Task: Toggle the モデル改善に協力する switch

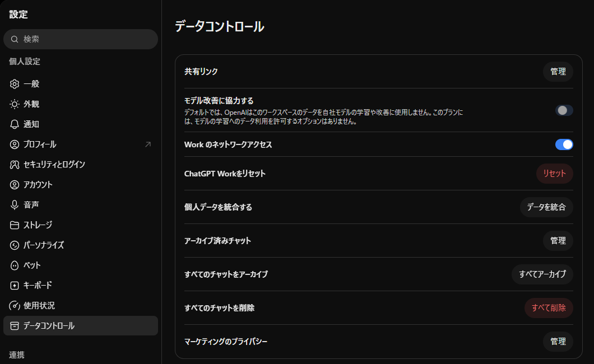Action: pyautogui.click(x=564, y=110)
